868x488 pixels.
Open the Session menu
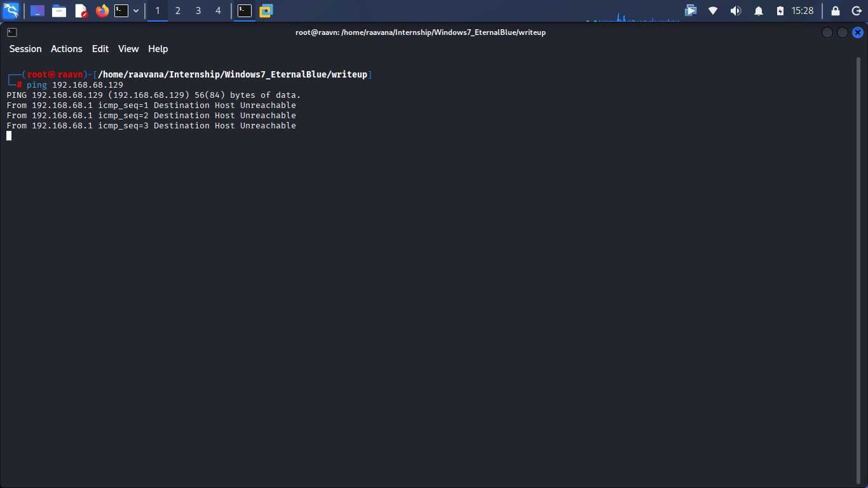pos(25,49)
